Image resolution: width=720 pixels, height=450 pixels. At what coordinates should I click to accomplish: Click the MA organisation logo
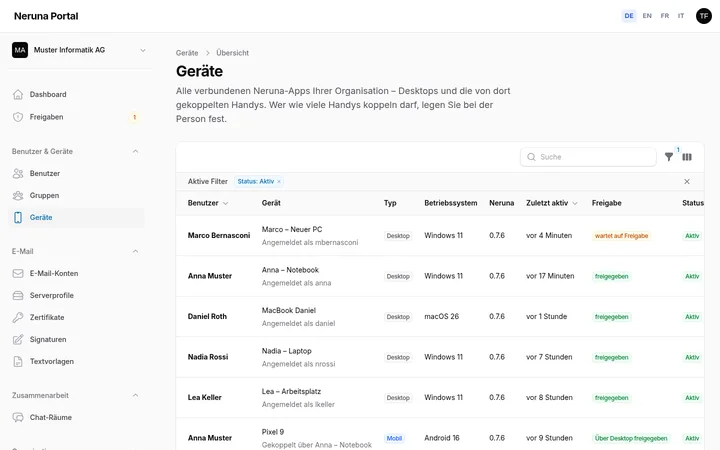point(20,50)
